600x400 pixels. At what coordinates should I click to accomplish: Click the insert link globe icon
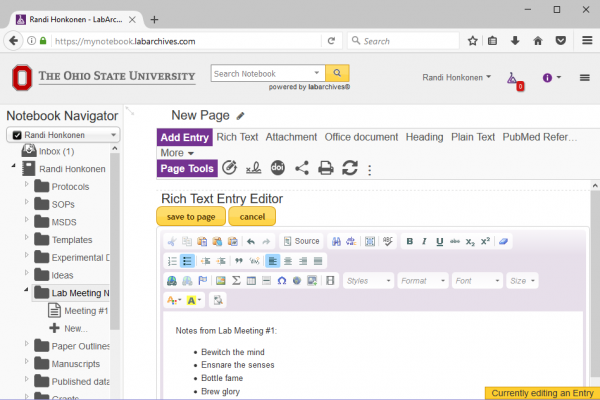pyautogui.click(x=172, y=281)
